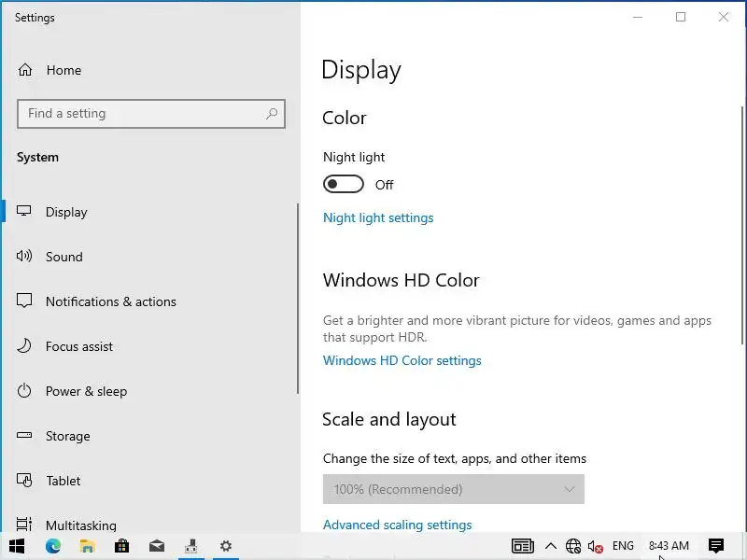Click the Power & sleep icon

(x=24, y=391)
